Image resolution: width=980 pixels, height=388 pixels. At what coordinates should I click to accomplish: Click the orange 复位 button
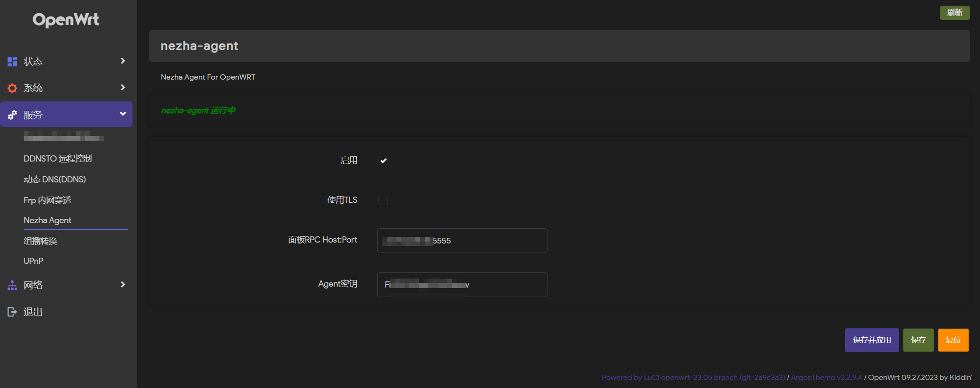pyautogui.click(x=954, y=340)
